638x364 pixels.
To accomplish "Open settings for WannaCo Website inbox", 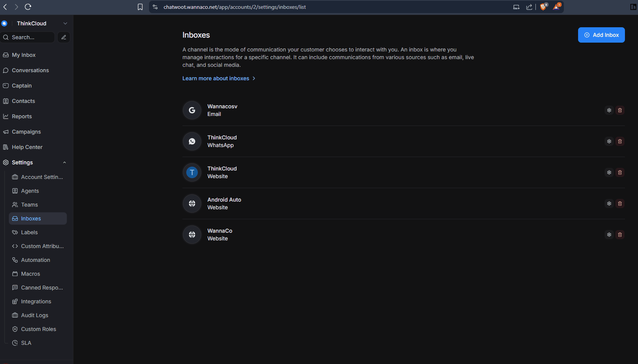I will pos(609,235).
